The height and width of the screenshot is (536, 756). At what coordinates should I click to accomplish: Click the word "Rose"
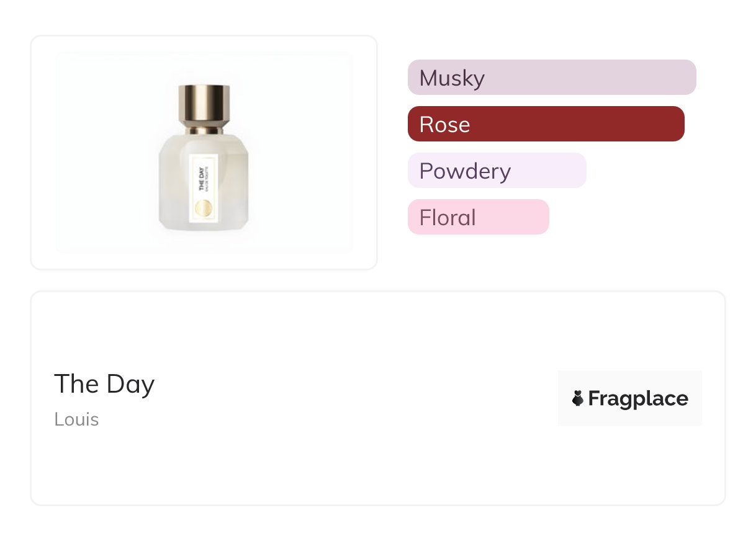pyautogui.click(x=444, y=125)
